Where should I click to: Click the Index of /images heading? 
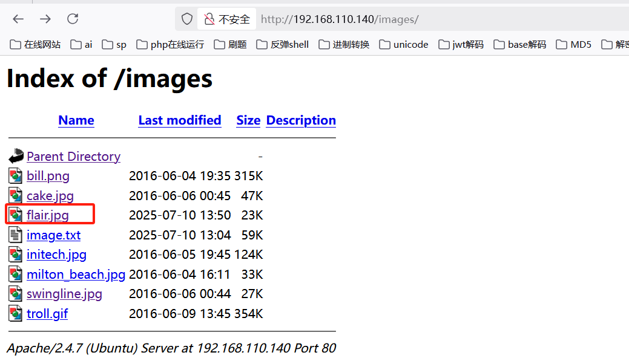click(x=110, y=79)
